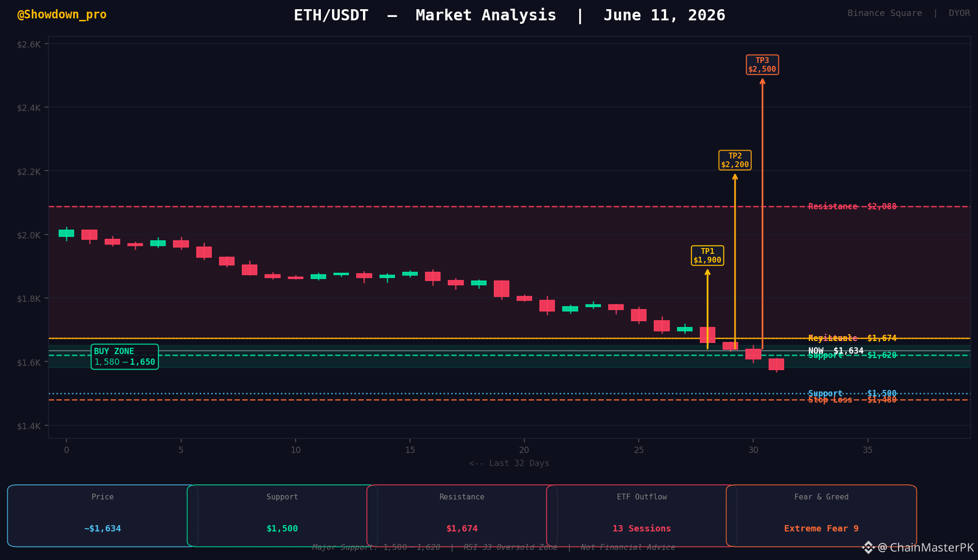Select the TP1 $1,900 target label
978x560 pixels.
[707, 256]
